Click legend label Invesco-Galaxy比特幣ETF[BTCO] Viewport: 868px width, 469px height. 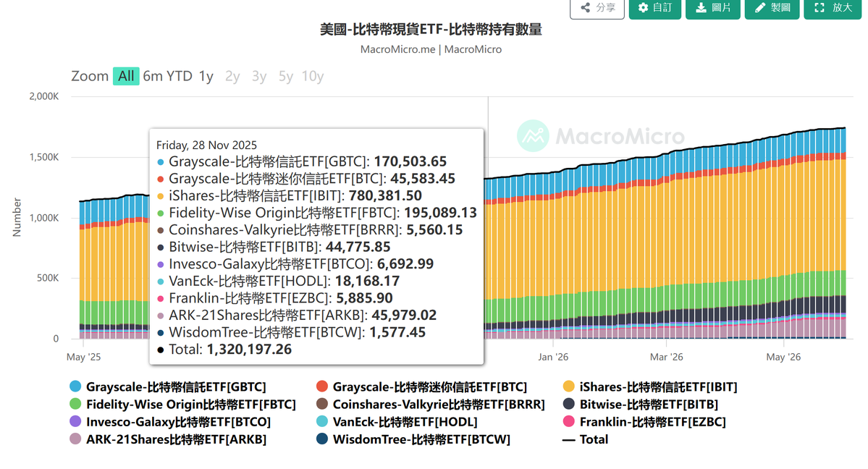point(178,422)
